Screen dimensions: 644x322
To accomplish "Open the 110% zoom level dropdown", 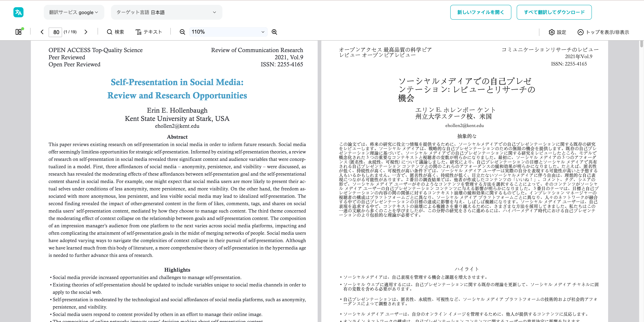I will click(228, 32).
